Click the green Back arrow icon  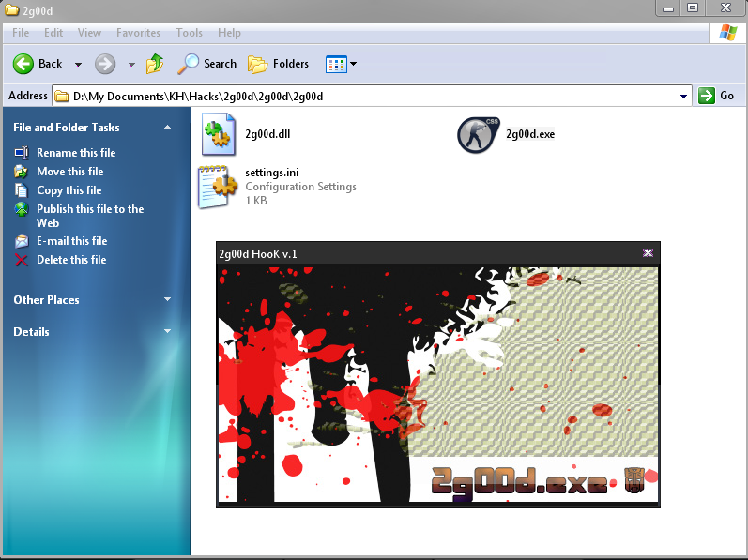(23, 64)
